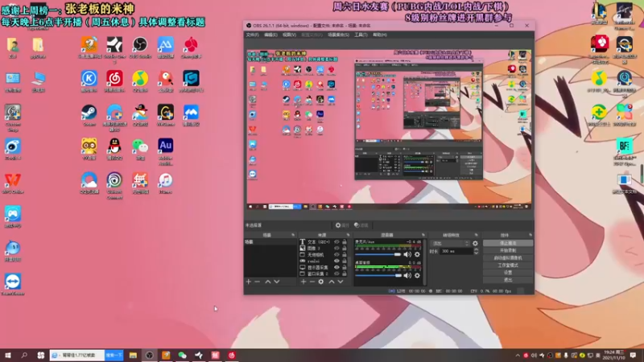Click the transition duration stepper arrows
The width and height of the screenshot is (644, 362).
pos(476,251)
